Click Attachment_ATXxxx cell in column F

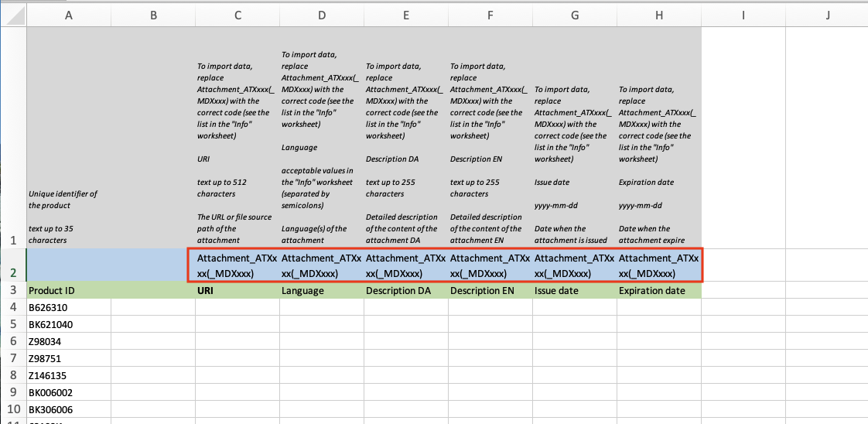coord(490,265)
